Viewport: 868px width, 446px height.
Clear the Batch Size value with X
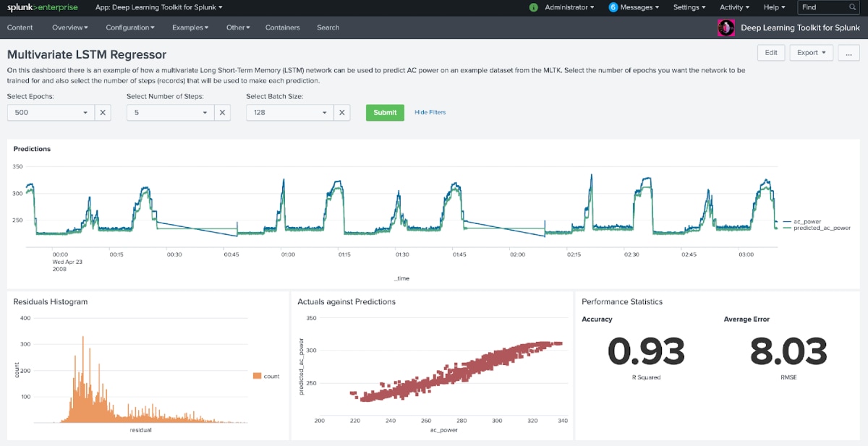coord(341,113)
